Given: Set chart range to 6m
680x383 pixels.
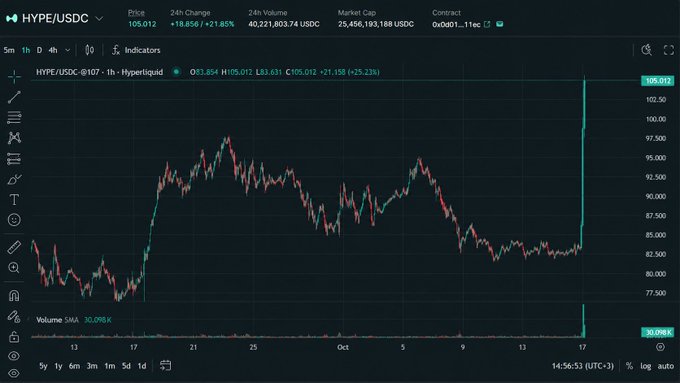Looking at the screenshot, I should pos(75,366).
